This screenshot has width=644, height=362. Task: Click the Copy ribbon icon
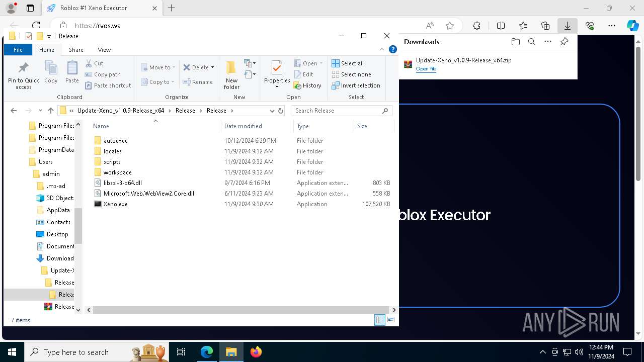[x=51, y=67]
